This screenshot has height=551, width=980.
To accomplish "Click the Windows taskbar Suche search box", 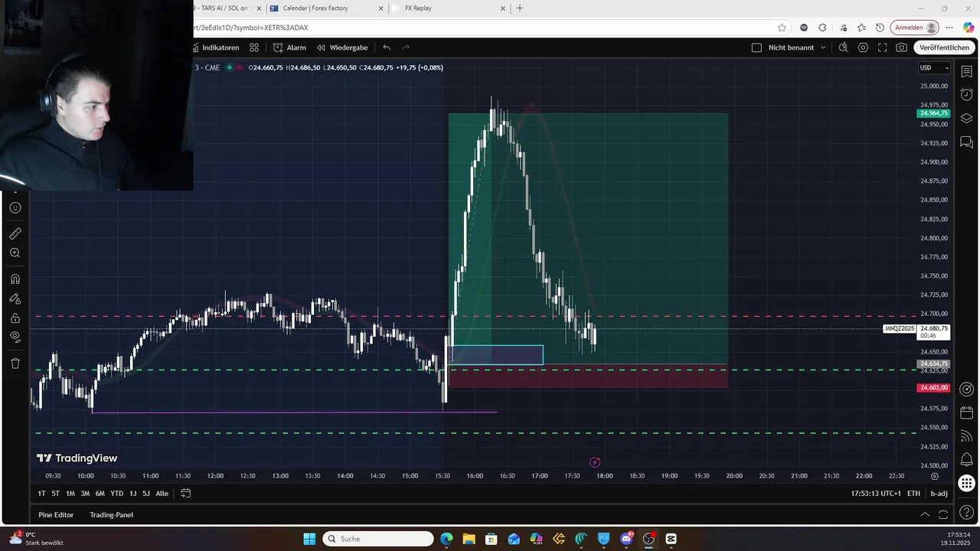I will 378,539.
